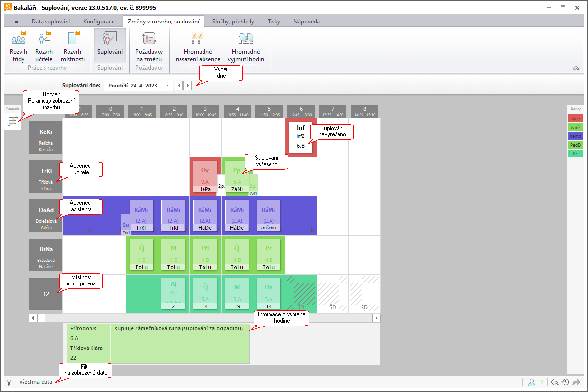This screenshot has width=588, height=392.
Task: Open Požadavky na změnu
Action: [149, 46]
